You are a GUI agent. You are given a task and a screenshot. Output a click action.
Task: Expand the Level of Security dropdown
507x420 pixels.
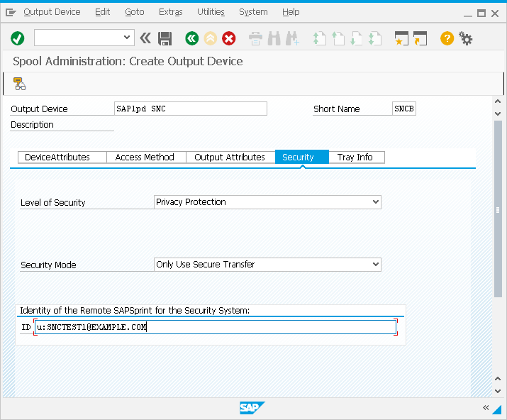[375, 202]
